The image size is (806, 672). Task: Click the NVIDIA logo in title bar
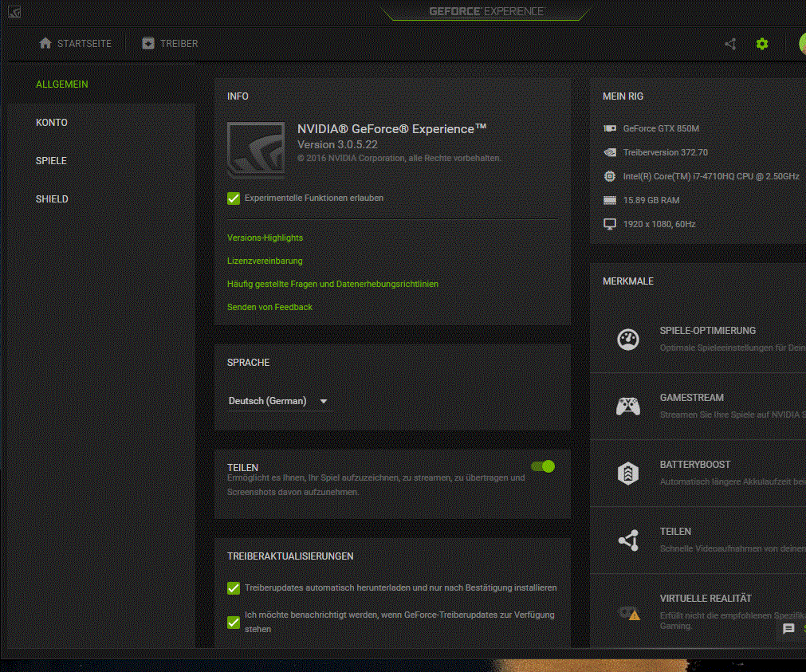[14, 11]
